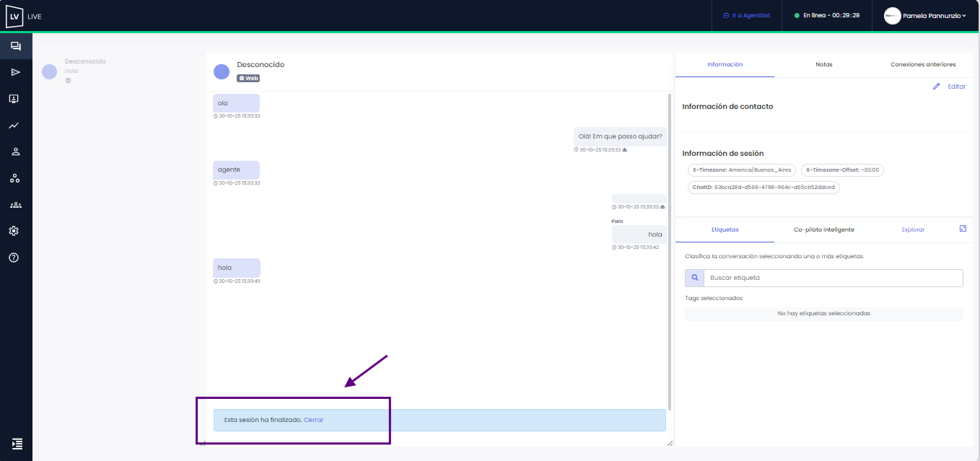Open the Explorar tab
This screenshot has width=980, height=461.
[x=913, y=229]
